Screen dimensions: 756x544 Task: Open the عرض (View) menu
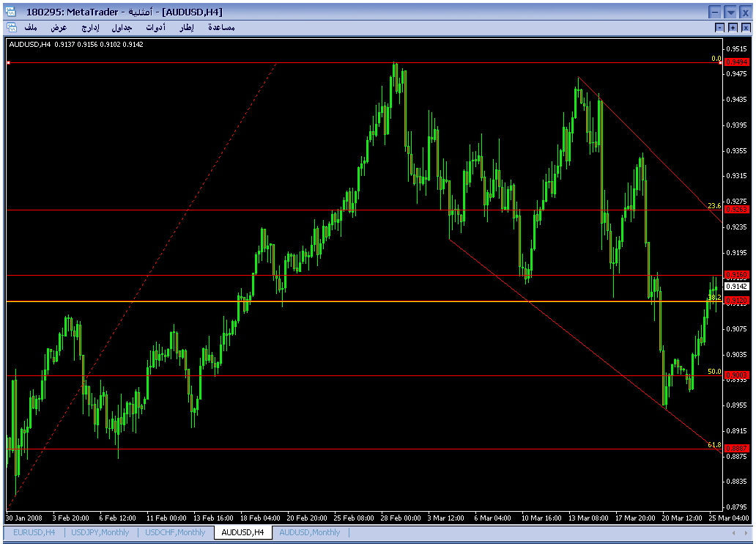59,28
